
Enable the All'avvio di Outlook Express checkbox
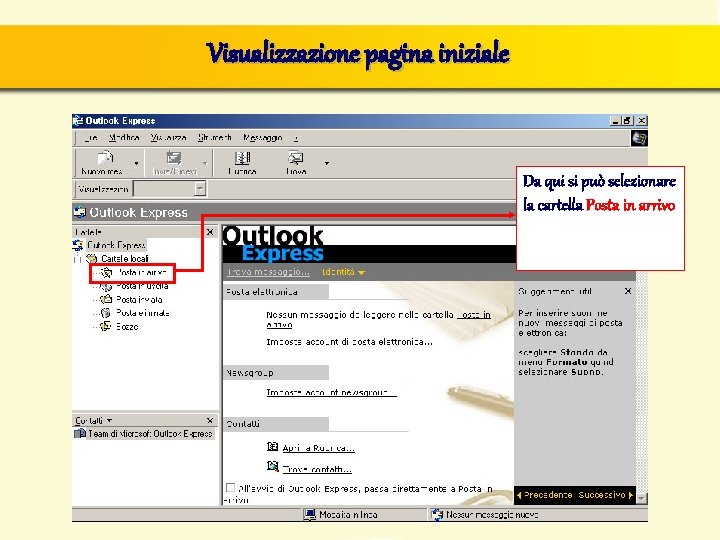click(x=231, y=487)
